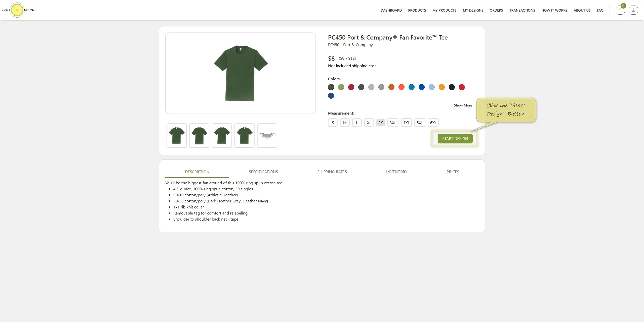Select the light silver grey color swatch
The image size is (644, 322).
(x=371, y=87)
